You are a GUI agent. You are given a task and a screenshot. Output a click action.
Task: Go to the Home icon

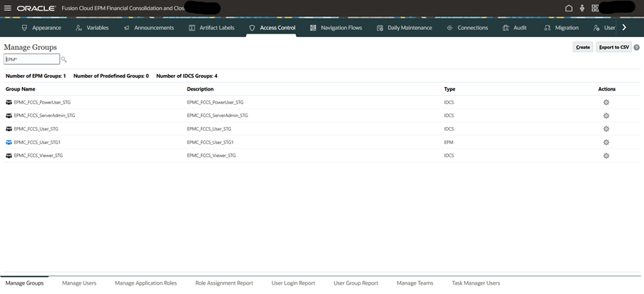(569, 9)
